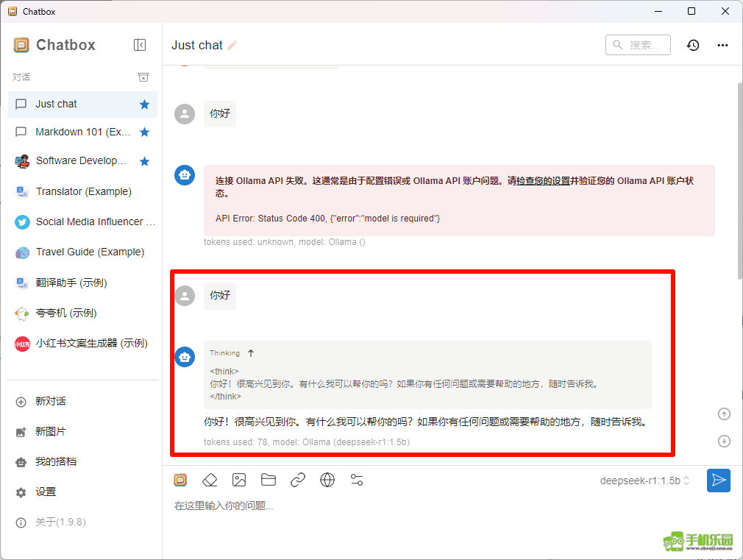Collapse the Thinking section arrow
This screenshot has height=560, width=743.
(x=251, y=353)
